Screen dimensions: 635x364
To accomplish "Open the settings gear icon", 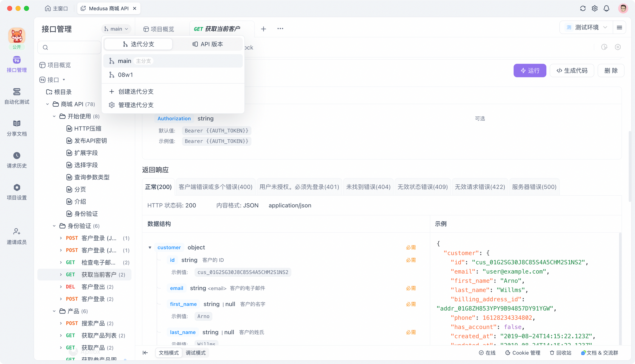I will pos(595,8).
